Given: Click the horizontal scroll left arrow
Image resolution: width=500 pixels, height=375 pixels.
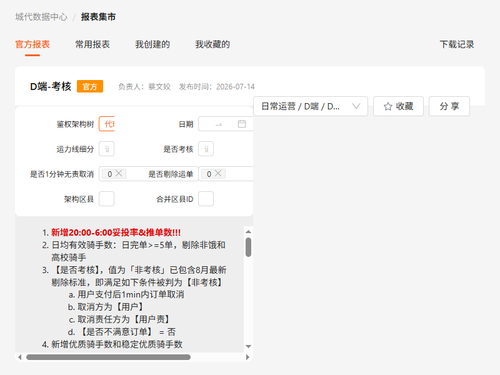Looking at the screenshot, I should [20, 357].
